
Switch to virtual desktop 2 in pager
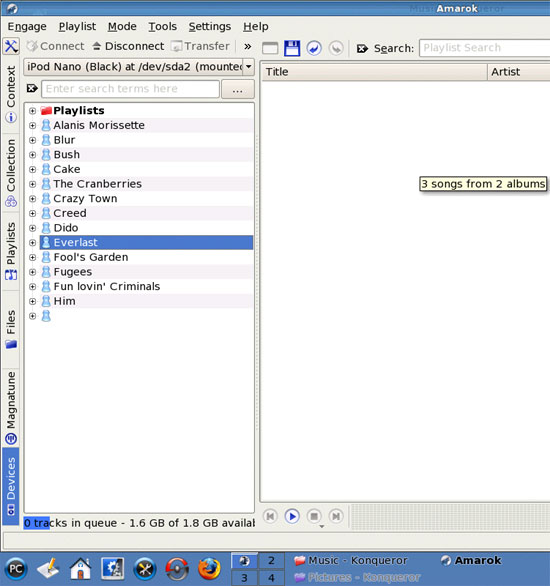[x=271, y=561]
